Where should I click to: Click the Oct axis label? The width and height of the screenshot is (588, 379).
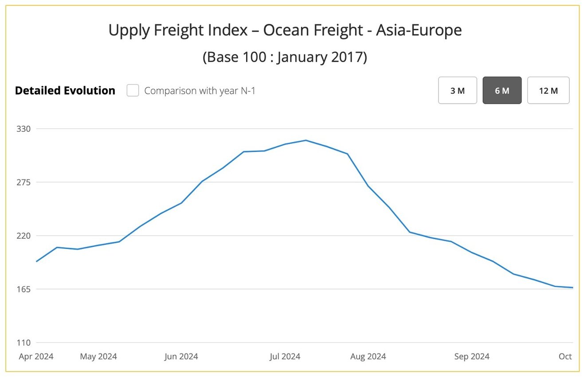coord(565,356)
